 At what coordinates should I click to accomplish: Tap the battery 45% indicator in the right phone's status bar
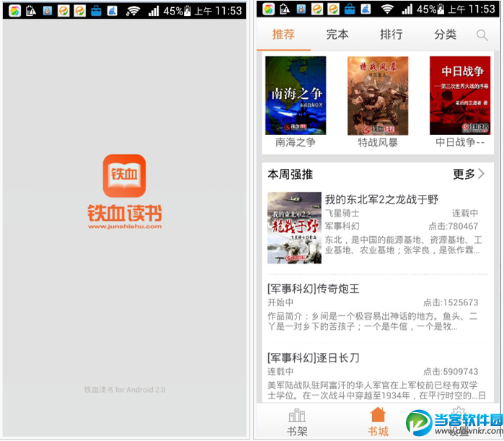430,9
